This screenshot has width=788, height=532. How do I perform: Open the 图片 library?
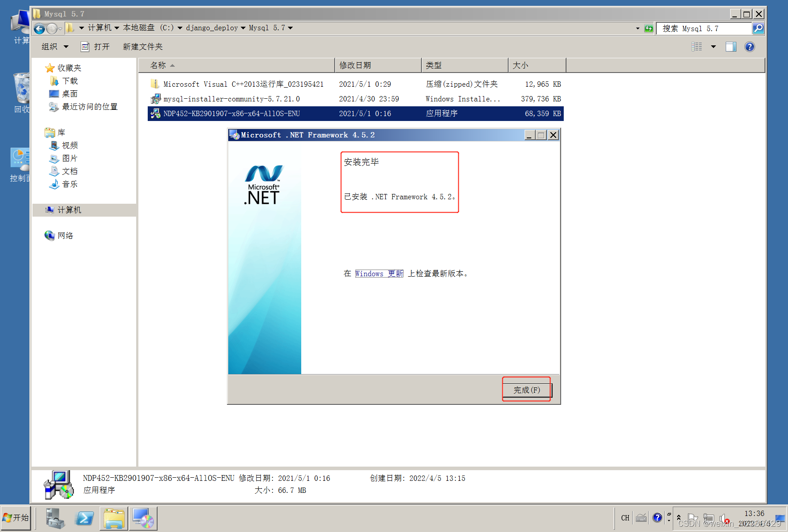pos(64,158)
